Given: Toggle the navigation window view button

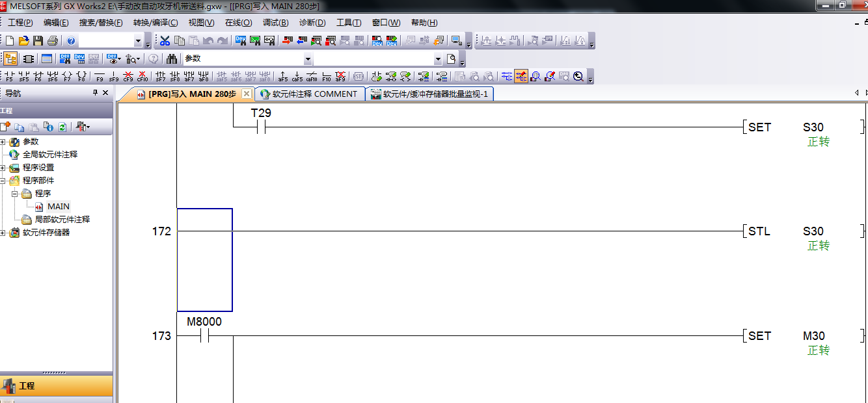Looking at the screenshot, I should 10,58.
